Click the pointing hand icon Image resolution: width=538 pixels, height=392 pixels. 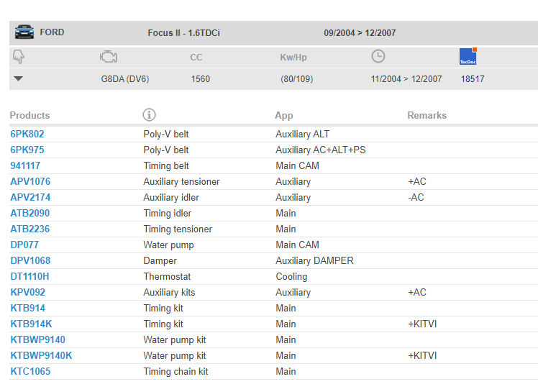point(19,57)
